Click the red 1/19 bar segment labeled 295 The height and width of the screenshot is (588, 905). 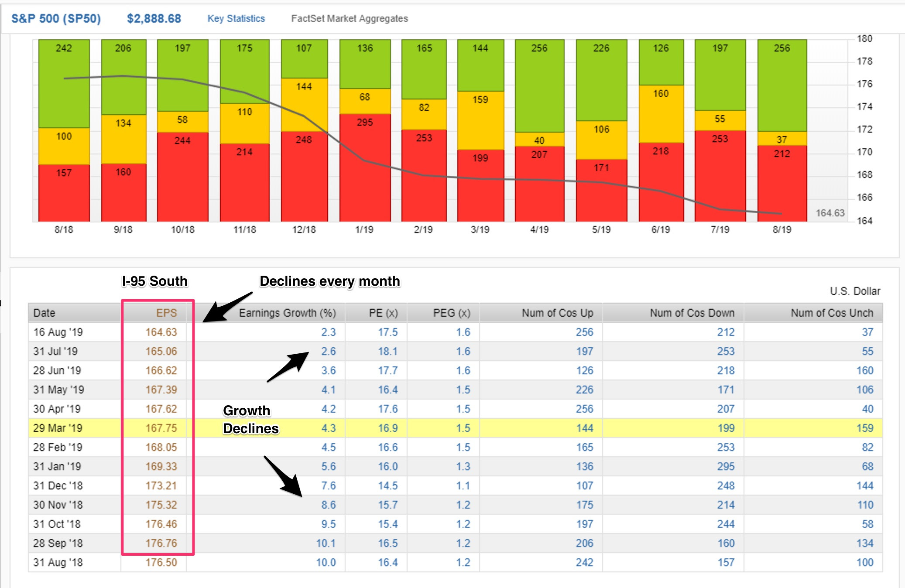click(365, 168)
